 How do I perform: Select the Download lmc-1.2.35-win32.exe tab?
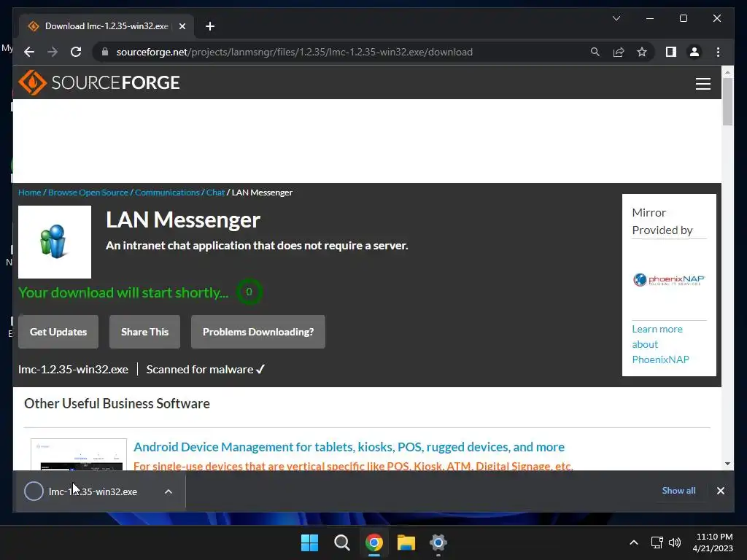coord(106,26)
